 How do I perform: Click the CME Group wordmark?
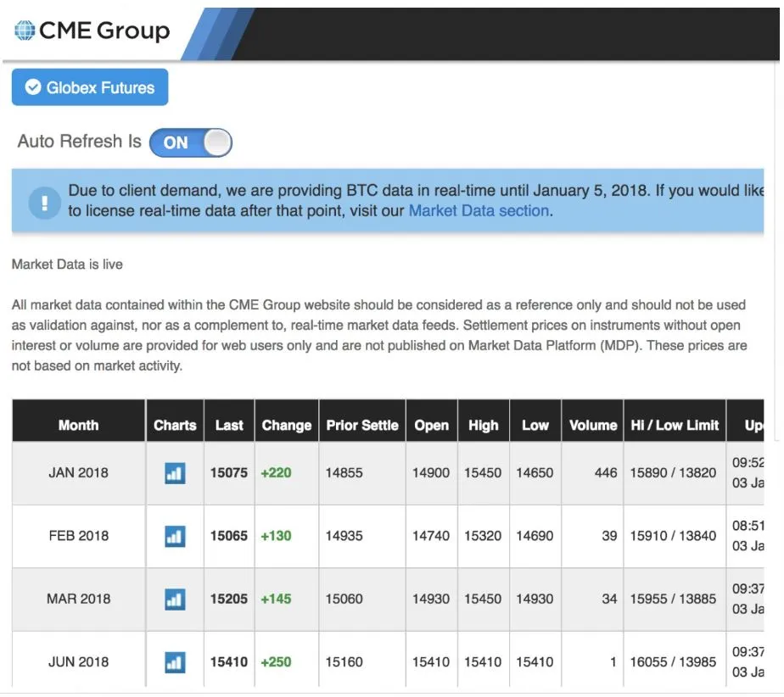point(104,31)
